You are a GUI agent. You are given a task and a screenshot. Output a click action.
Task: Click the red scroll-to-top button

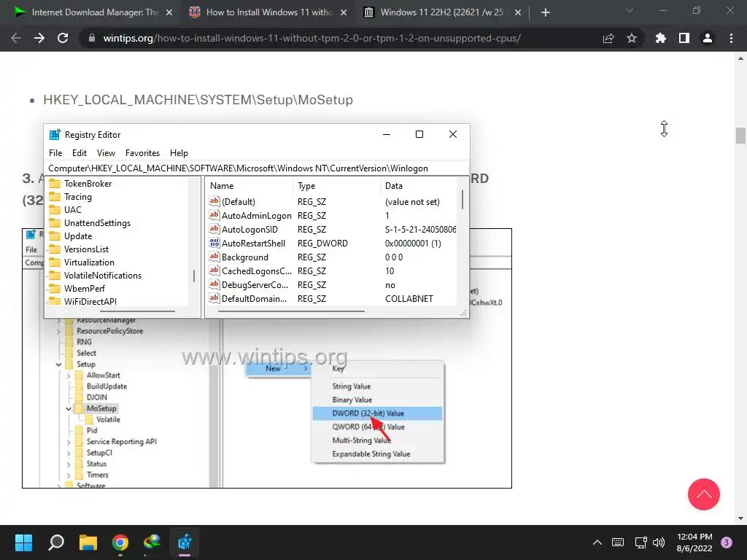pyautogui.click(x=704, y=494)
